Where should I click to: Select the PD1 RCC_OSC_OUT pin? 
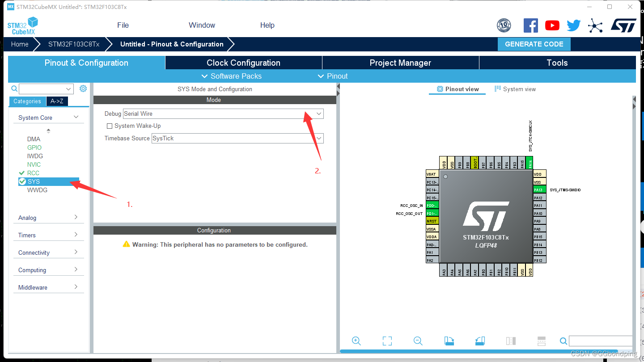click(432, 214)
